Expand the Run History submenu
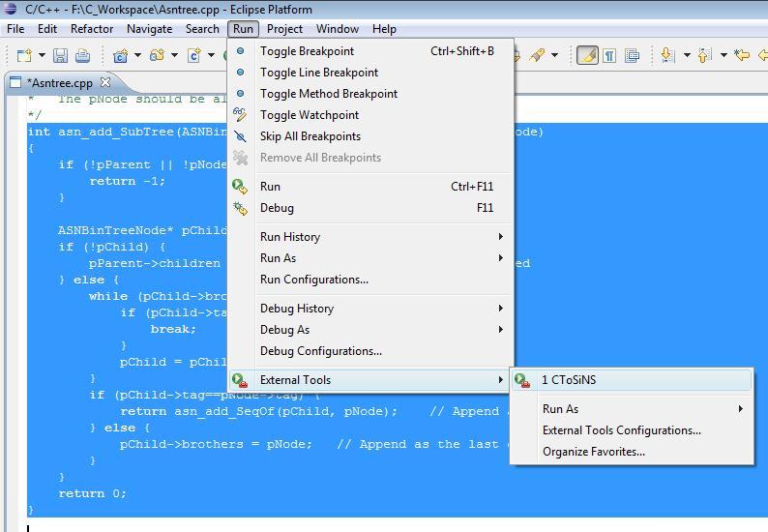The height and width of the screenshot is (532, 768). click(x=370, y=237)
